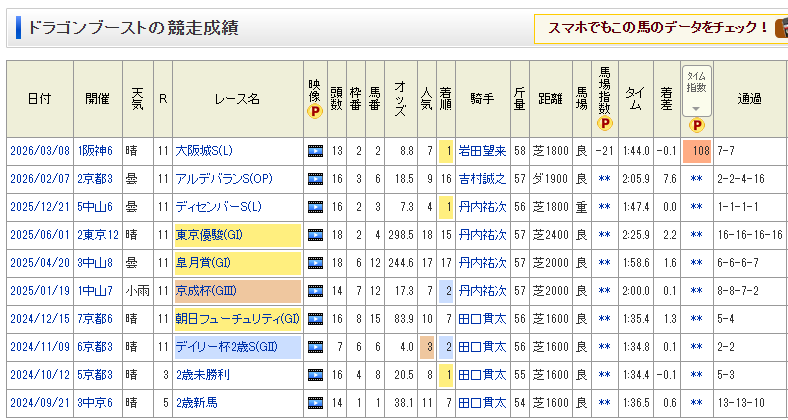Screen dimensions: 788x420
Task: Click locked time index for ディセンバーS row
Action: (x=697, y=207)
